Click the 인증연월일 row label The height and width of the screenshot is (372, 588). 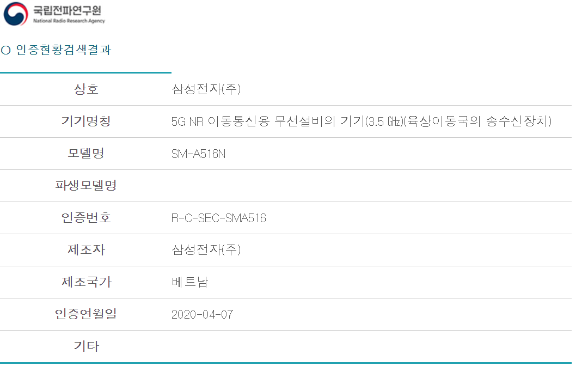tap(86, 314)
